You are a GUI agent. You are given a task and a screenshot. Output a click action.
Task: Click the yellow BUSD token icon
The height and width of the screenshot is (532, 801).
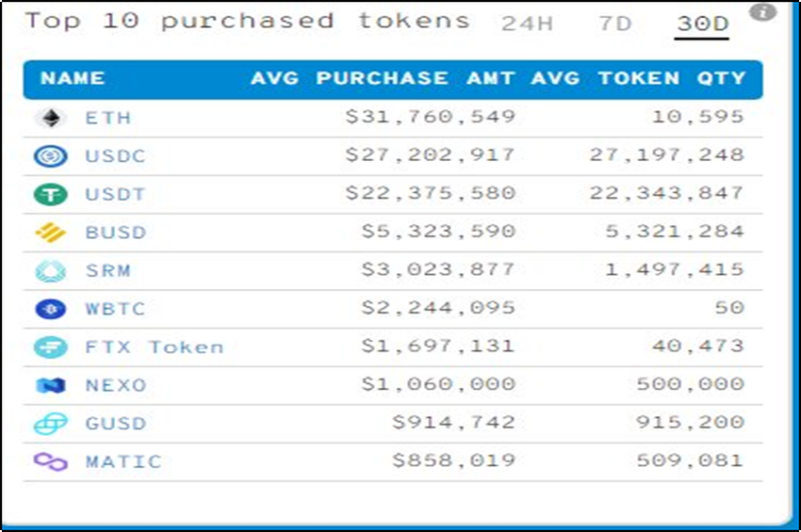coord(50,233)
